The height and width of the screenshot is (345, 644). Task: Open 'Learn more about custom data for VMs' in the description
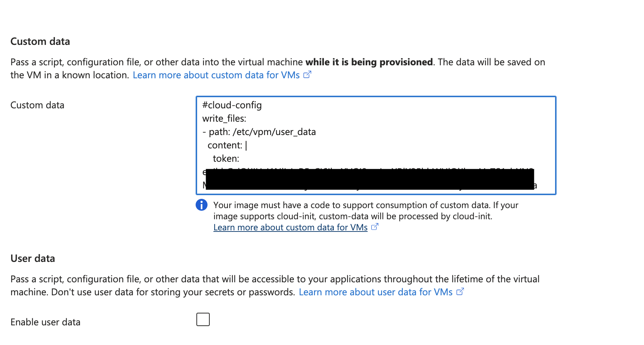(x=216, y=75)
